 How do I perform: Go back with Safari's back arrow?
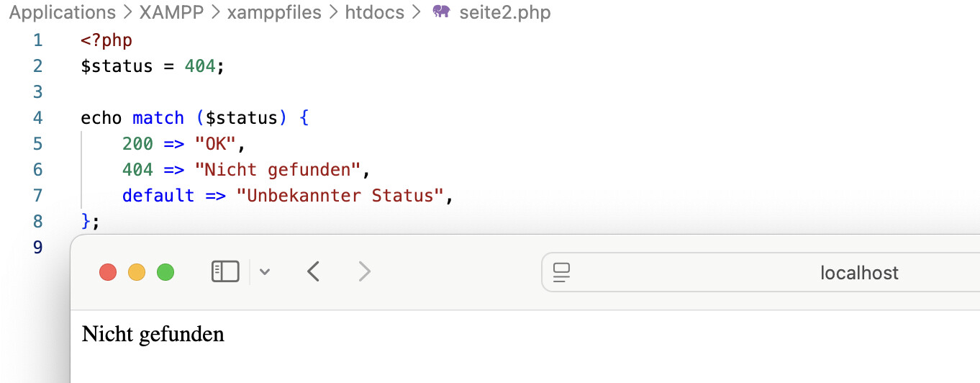pyautogui.click(x=313, y=271)
